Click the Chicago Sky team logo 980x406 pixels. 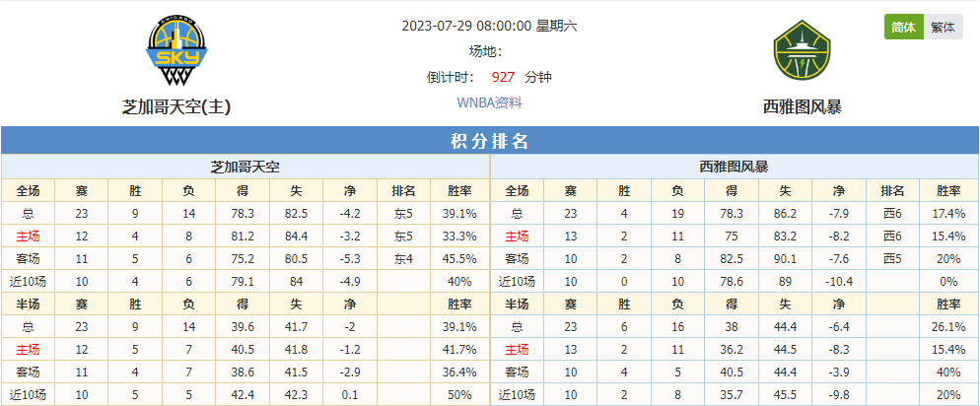(176, 52)
